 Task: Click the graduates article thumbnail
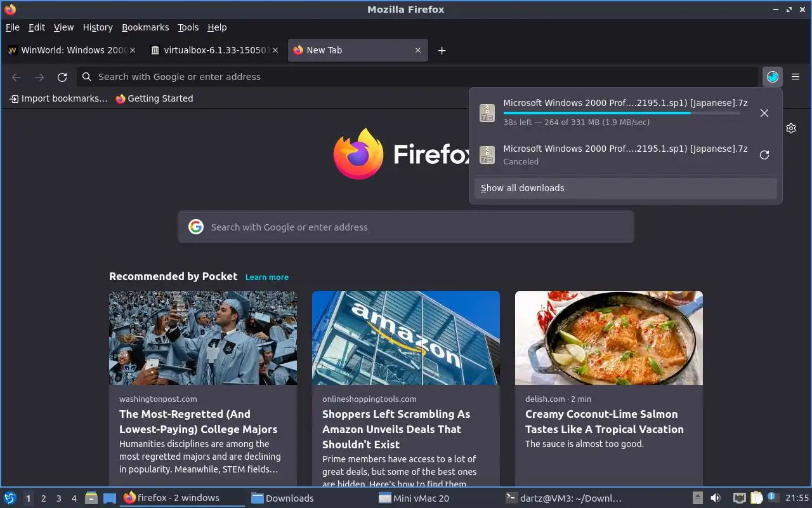[203, 338]
